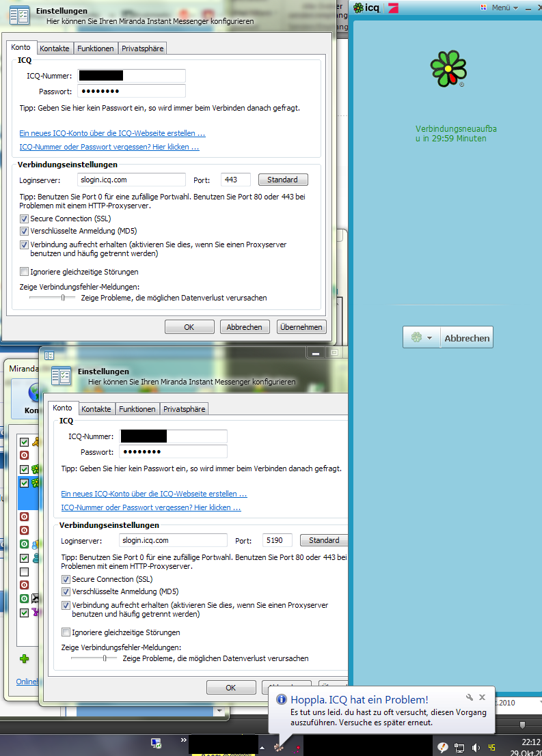
Task: Click the ICQ flower icon in system tray
Action: [278, 747]
